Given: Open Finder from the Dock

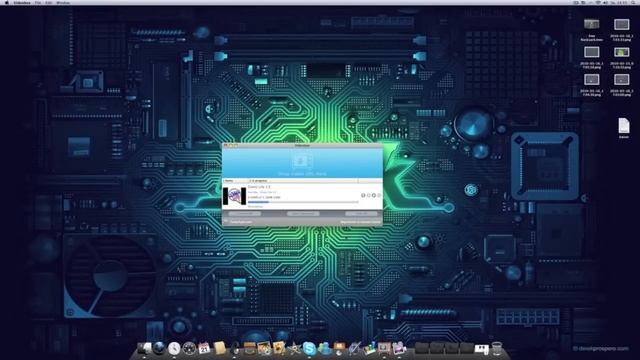Looking at the screenshot, I should pyautogui.click(x=144, y=348).
